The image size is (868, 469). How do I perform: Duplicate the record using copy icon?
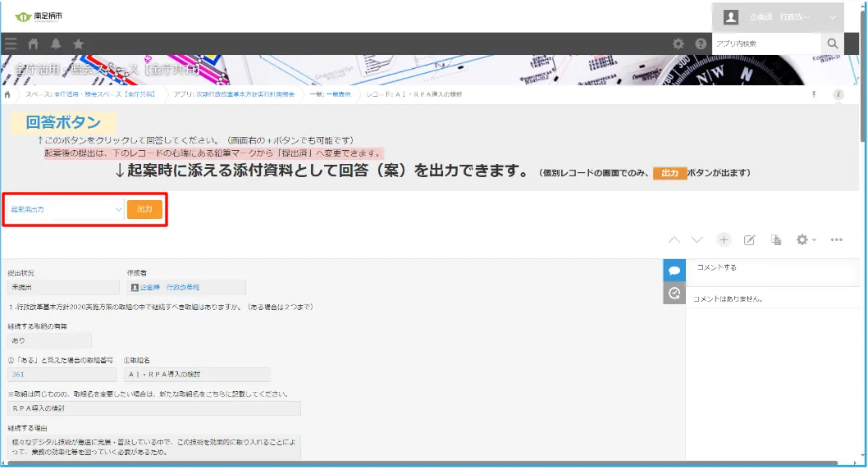click(x=775, y=239)
